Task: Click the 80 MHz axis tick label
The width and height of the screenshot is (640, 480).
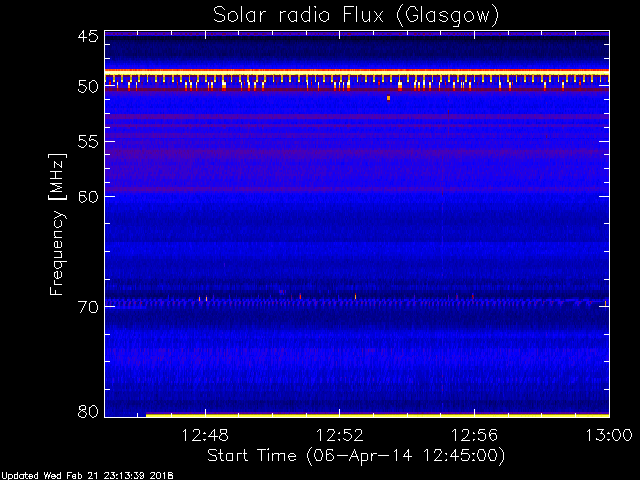Action: [x=88, y=411]
